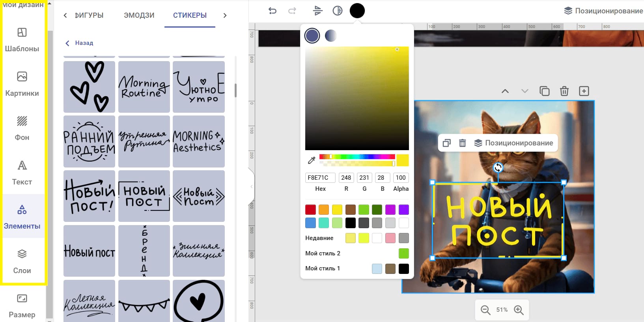Delete page using trash icon above canvas

564,91
